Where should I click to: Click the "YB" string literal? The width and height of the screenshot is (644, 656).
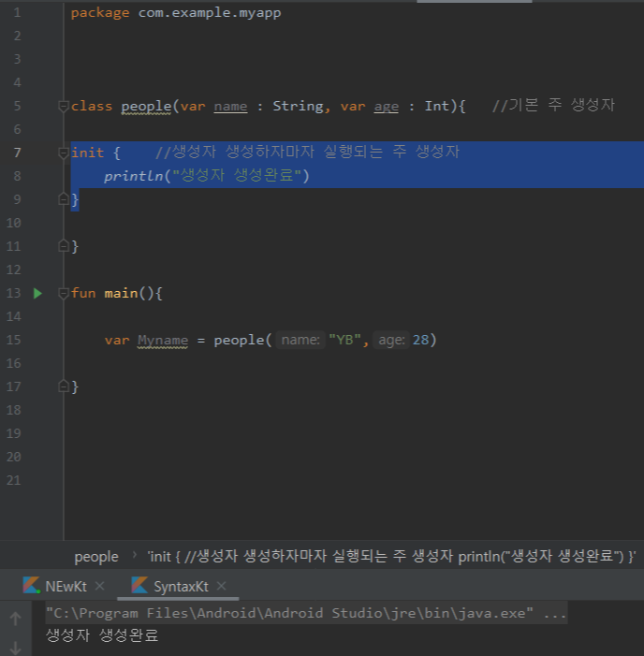coord(344,340)
